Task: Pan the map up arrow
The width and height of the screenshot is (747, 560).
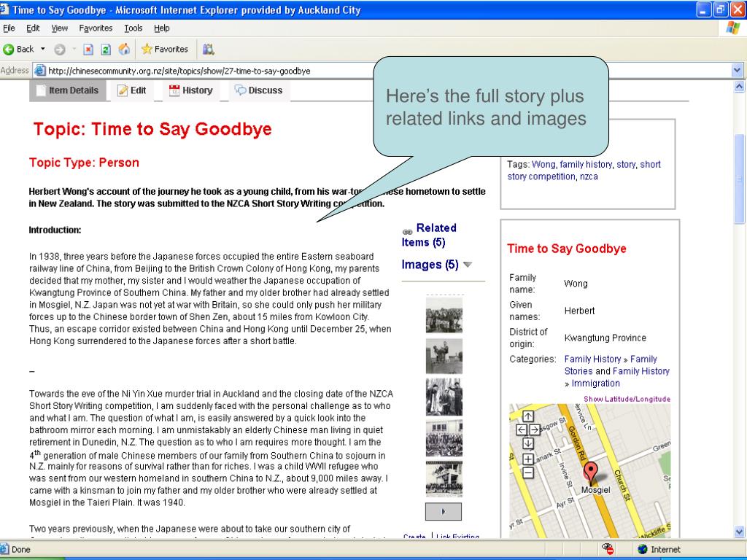Action: (528, 416)
